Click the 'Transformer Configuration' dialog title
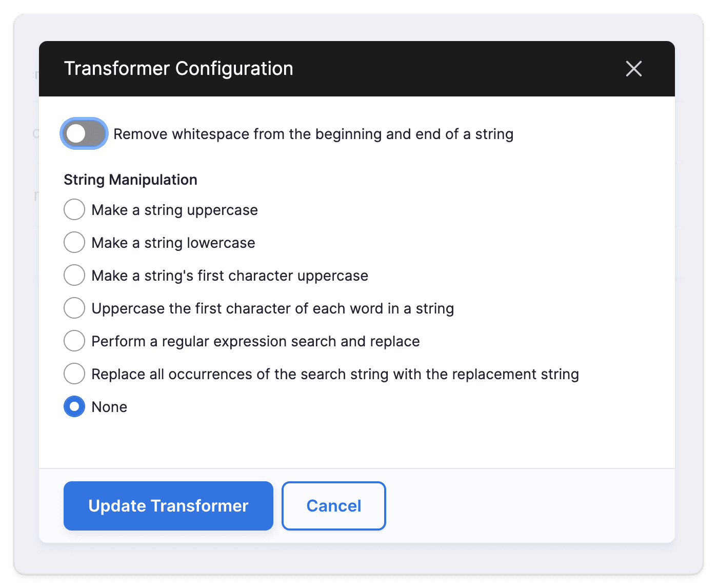 pos(178,69)
